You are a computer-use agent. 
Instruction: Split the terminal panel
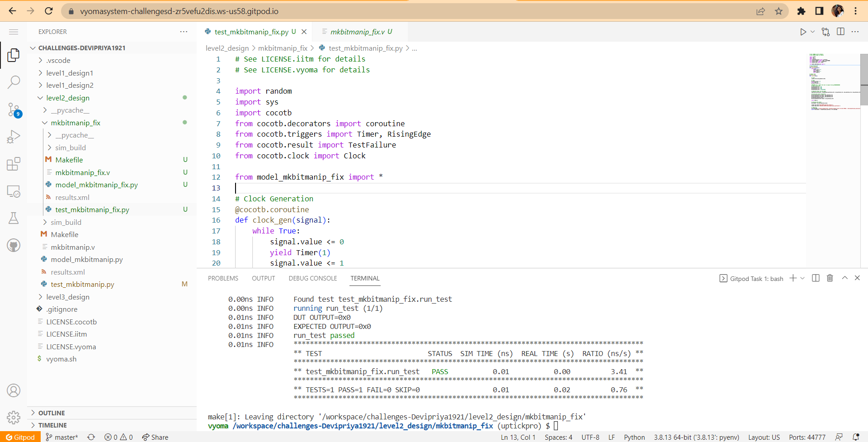[816, 278]
